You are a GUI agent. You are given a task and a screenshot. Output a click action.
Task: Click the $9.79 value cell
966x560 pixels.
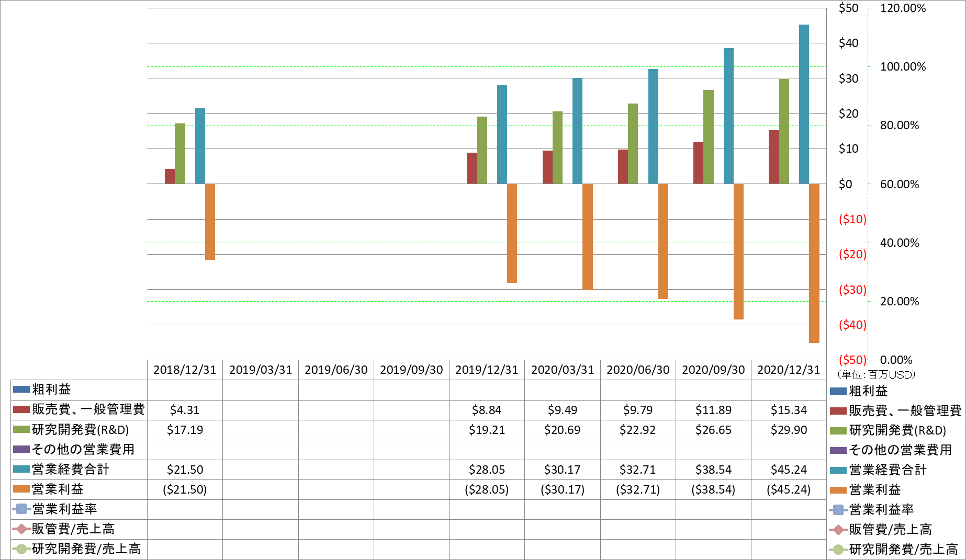pos(638,410)
